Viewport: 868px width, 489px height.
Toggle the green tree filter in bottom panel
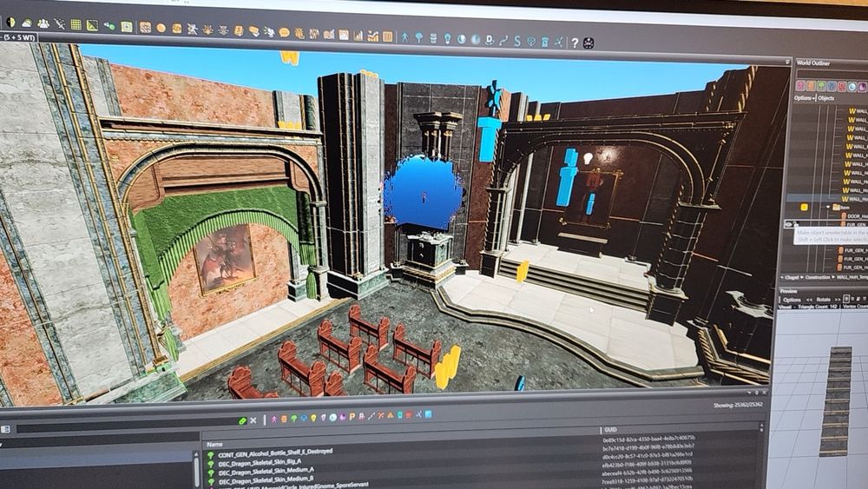click(294, 418)
